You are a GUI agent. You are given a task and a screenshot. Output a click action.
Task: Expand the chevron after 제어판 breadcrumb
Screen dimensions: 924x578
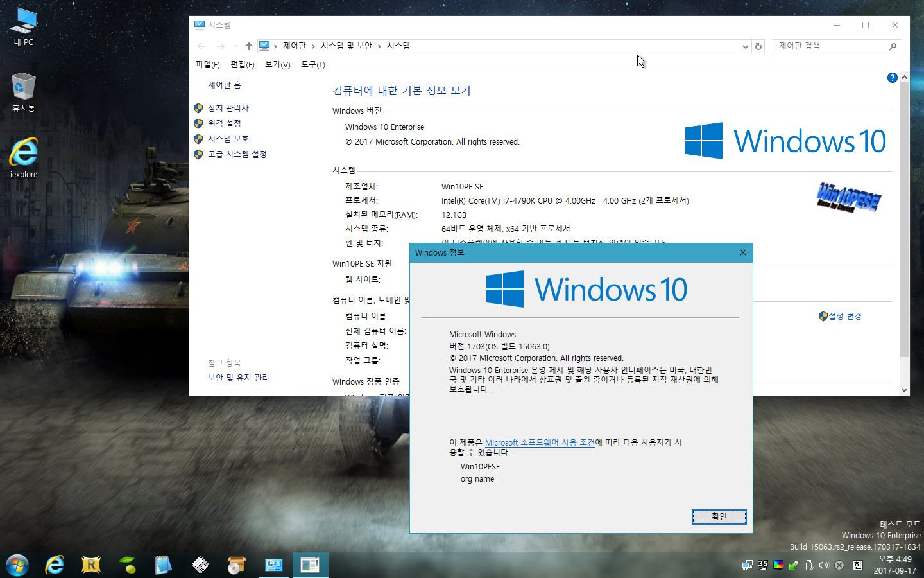point(313,46)
